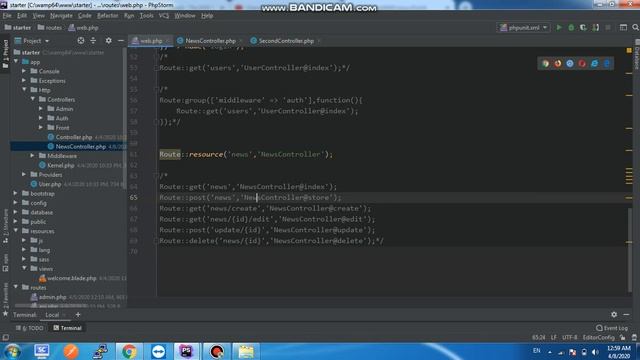
Task: Select User.php in the project tree
Action: pyautogui.click(x=50, y=184)
